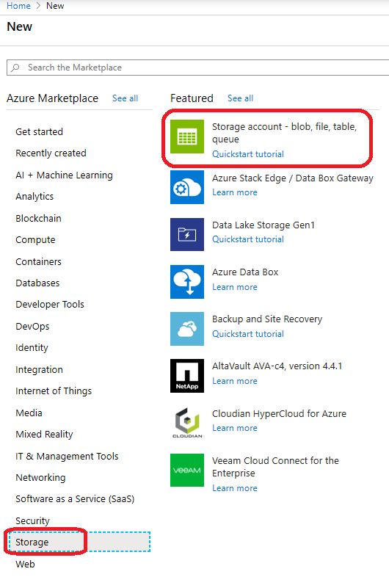Focus the Search the Marketplace field
The image size is (389, 588).
point(198,68)
